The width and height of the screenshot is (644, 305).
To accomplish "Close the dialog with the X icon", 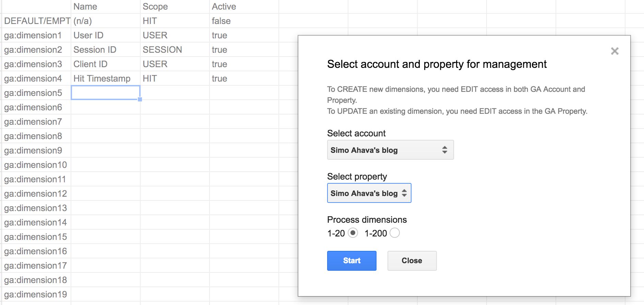I will point(615,51).
